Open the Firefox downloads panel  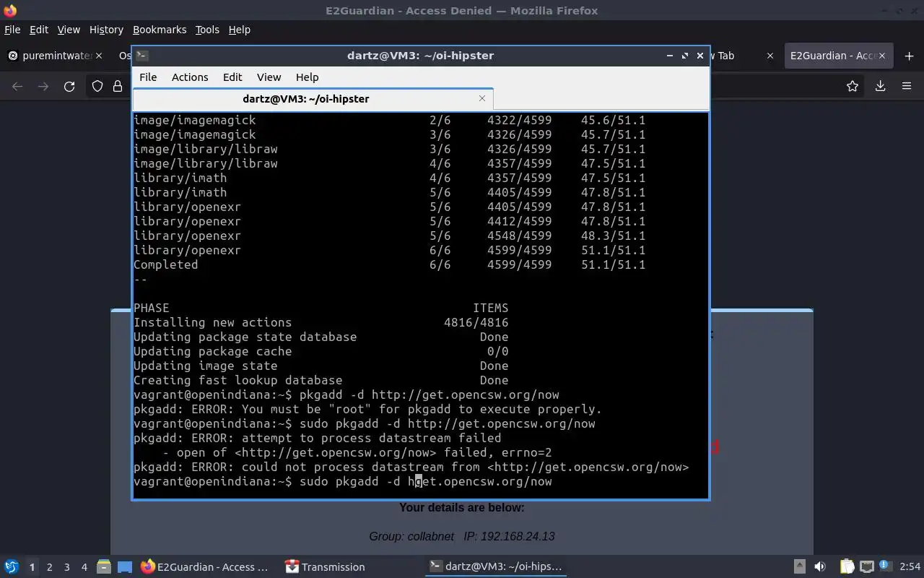point(880,87)
